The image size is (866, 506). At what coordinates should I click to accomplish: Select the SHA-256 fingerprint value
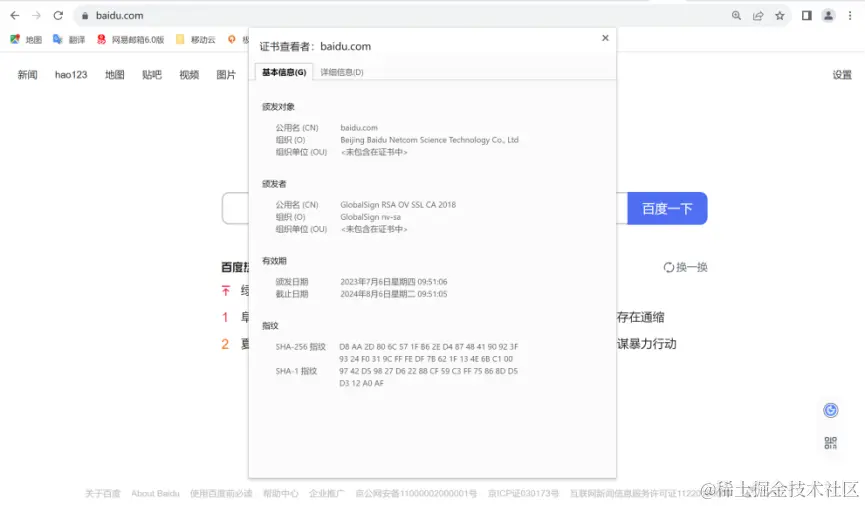(x=429, y=352)
